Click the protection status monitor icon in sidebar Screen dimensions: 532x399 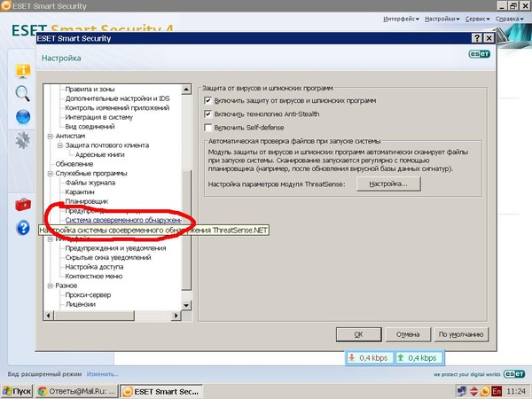[23, 71]
